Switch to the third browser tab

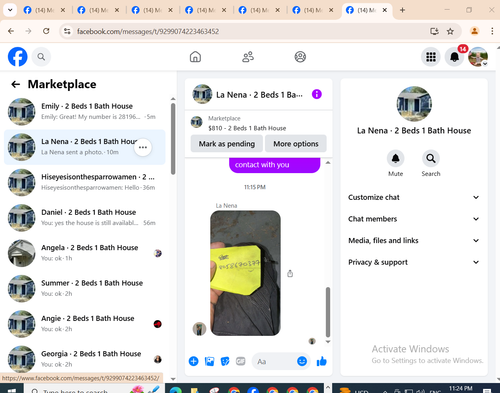[x=152, y=10]
